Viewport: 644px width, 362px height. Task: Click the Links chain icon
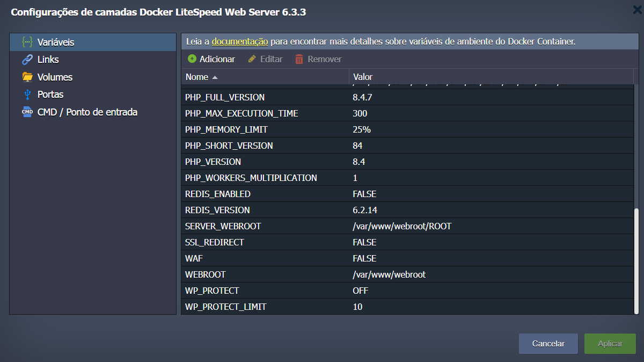coord(27,60)
